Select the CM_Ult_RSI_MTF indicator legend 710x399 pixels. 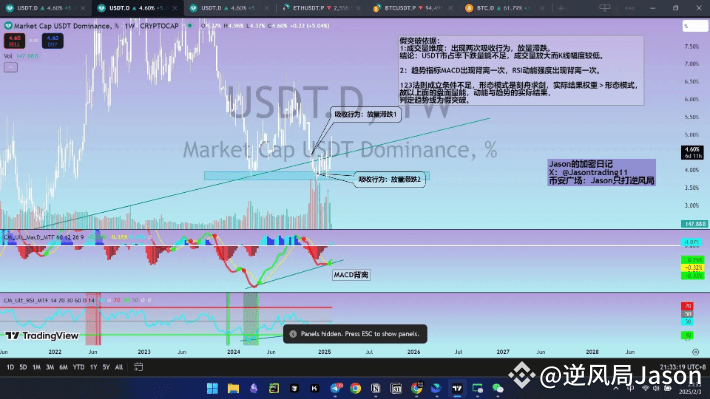coord(49,300)
